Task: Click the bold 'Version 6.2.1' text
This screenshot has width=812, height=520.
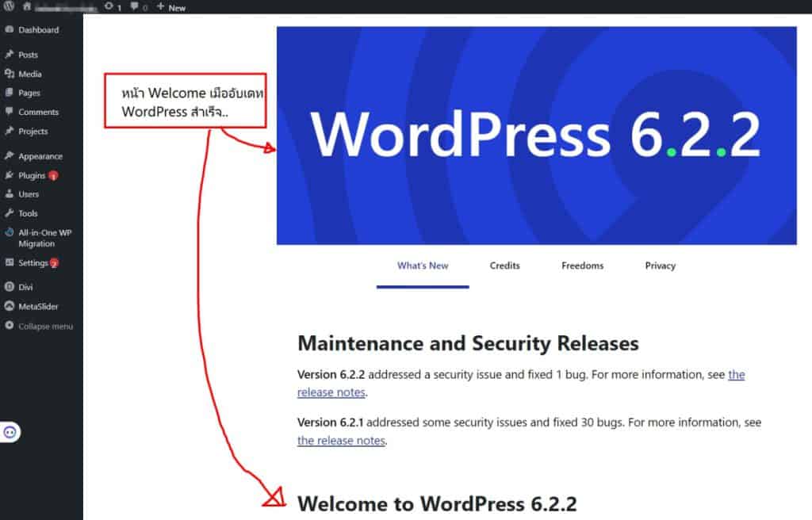Action: [x=331, y=422]
